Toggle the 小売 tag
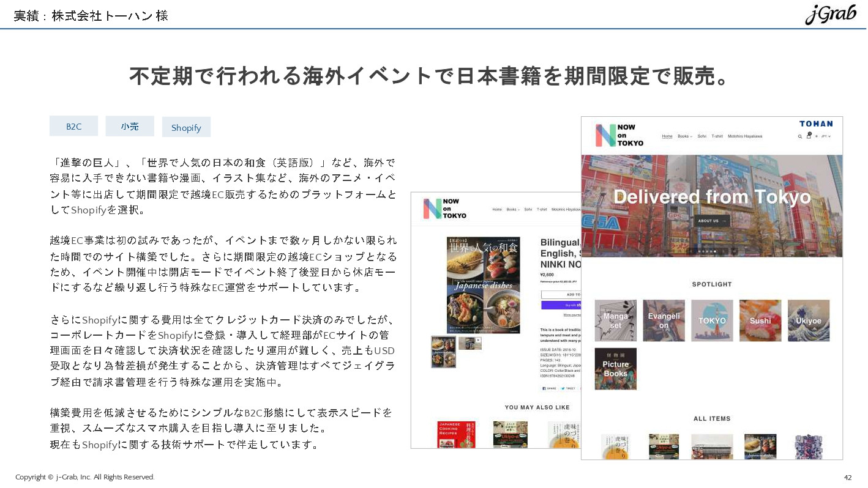868x488 pixels. (x=130, y=127)
